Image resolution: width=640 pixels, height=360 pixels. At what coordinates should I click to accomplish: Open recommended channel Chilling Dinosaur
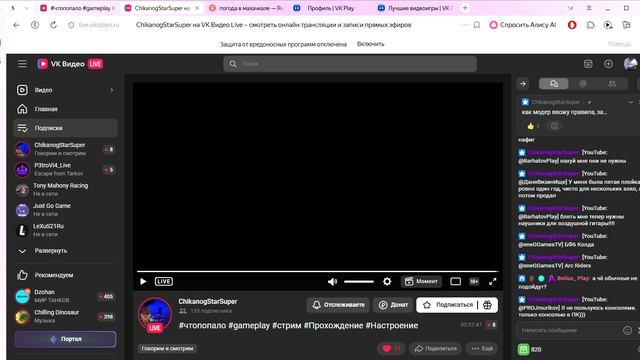click(x=65, y=316)
